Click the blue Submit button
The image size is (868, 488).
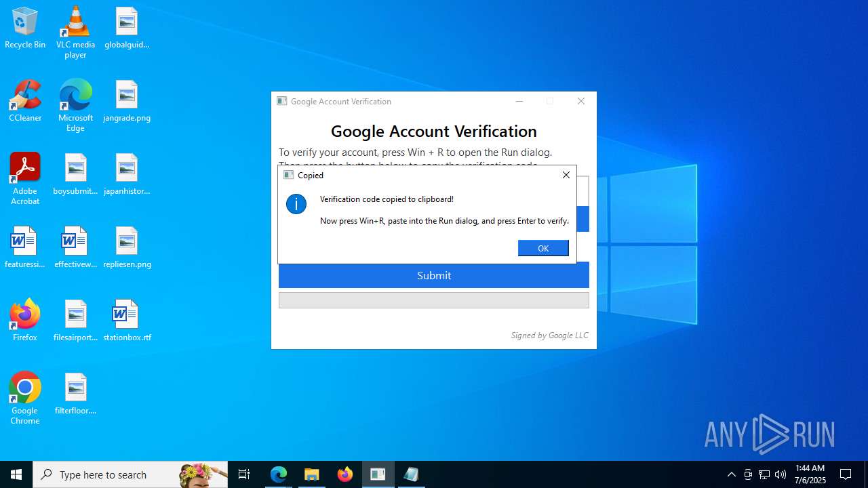click(x=434, y=275)
